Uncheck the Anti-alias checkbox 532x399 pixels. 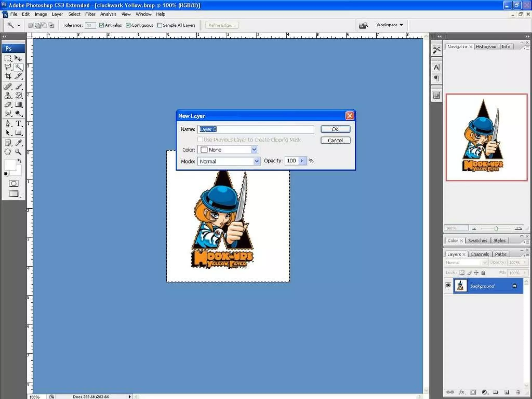[102, 25]
